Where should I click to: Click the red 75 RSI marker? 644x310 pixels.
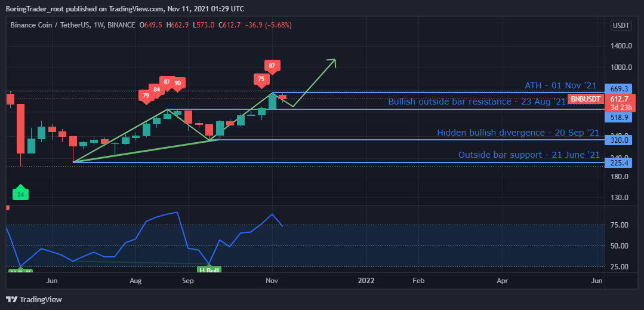coord(261,81)
